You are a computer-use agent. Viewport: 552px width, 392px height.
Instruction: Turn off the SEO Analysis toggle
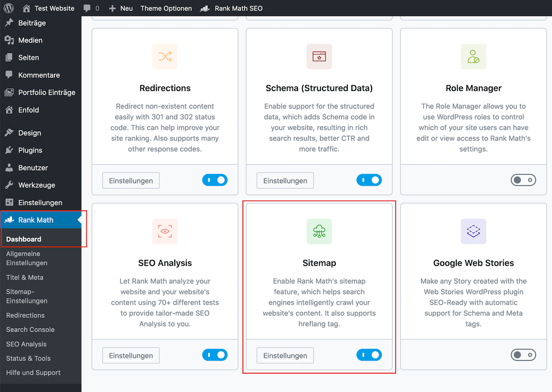tap(215, 355)
